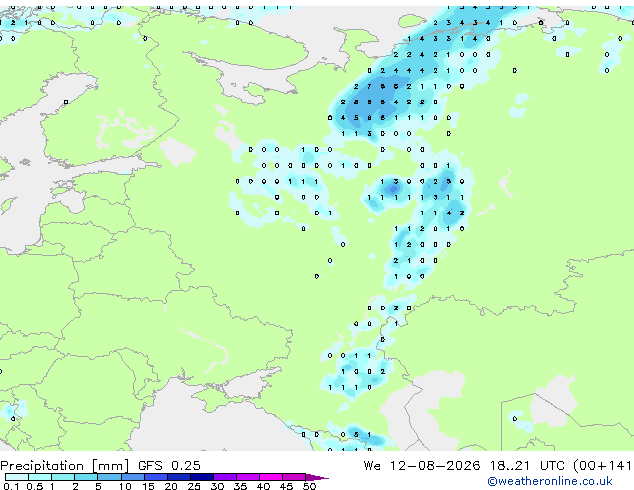The width and height of the screenshot is (634, 490).
Task: Select the 45–50 mm legend color swatch
Action: click(294, 477)
